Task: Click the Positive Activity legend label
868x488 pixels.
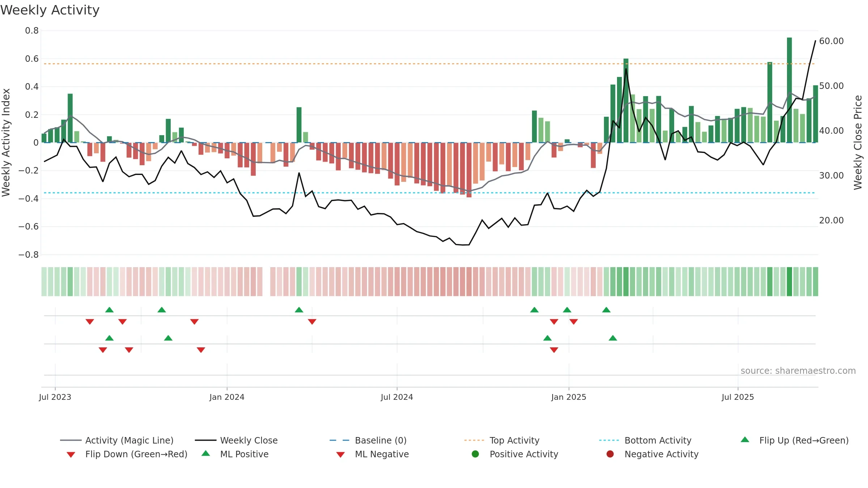Action: (x=524, y=454)
